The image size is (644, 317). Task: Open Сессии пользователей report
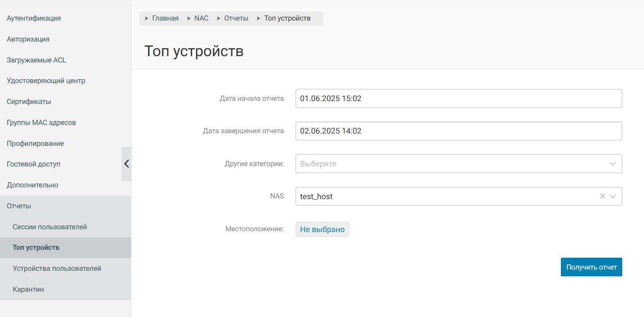50,227
